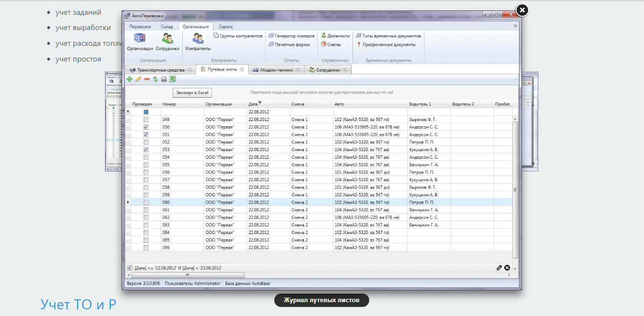This screenshot has height=316, width=644.
Task: Click the pencil edit record icon in toolbar
Action: pyautogui.click(x=138, y=79)
